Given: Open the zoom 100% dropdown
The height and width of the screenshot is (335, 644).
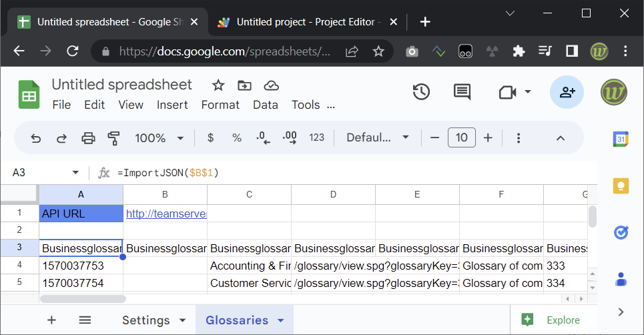Looking at the screenshot, I should pyautogui.click(x=159, y=138).
